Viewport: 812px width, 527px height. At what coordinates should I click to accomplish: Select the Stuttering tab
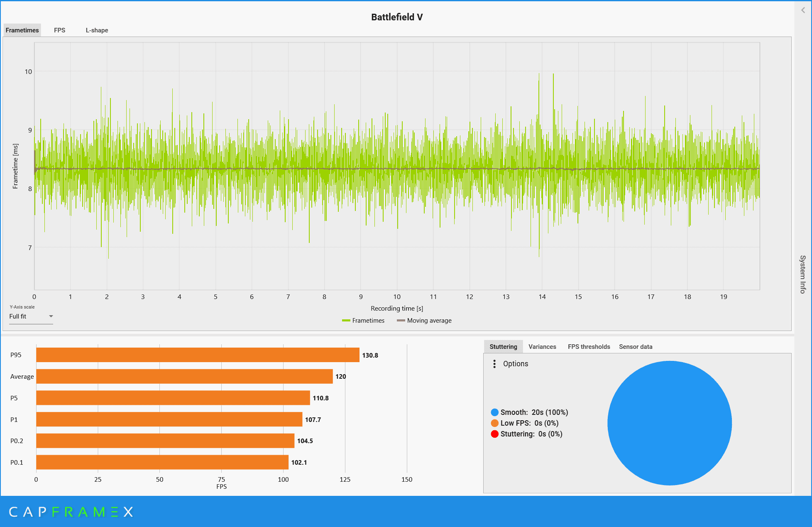pos(503,347)
